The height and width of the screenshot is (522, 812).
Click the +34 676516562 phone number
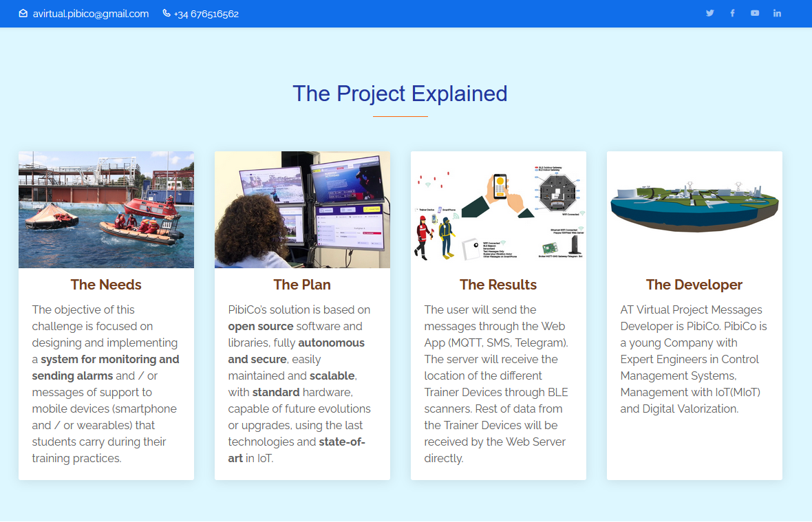[206, 14]
